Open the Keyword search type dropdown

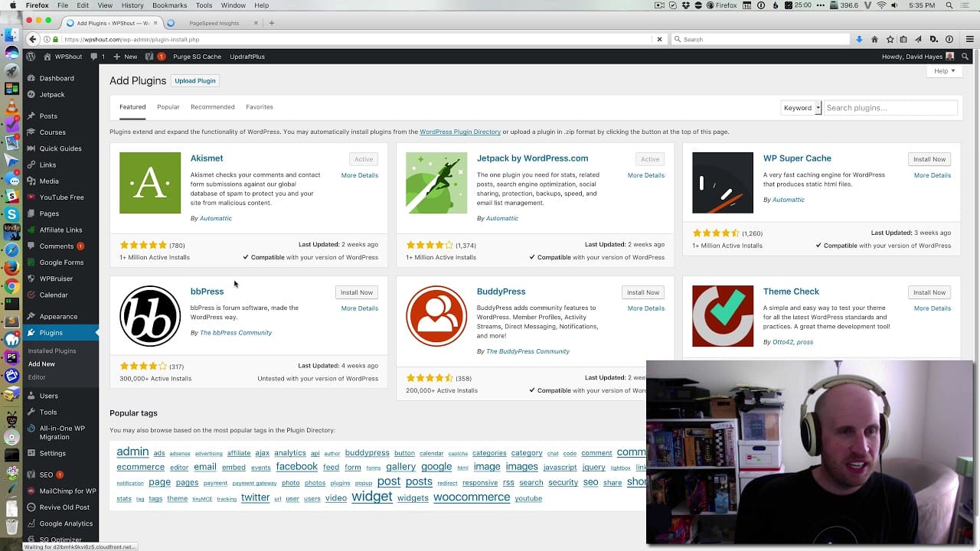[801, 108]
